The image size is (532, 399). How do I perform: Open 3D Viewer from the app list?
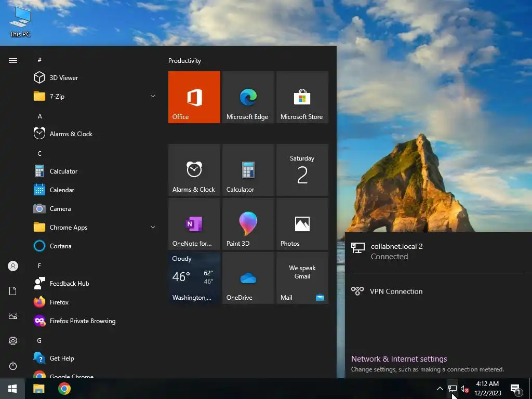[95, 78]
